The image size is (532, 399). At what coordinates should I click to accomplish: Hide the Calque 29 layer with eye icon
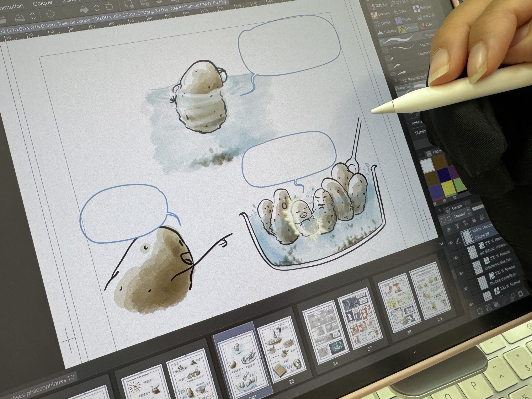pos(451,243)
